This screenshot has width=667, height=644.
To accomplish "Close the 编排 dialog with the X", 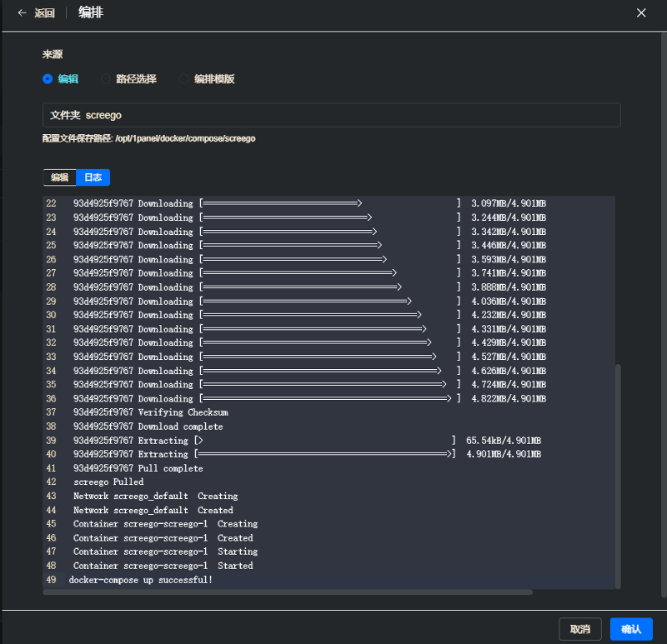I will [x=641, y=12].
